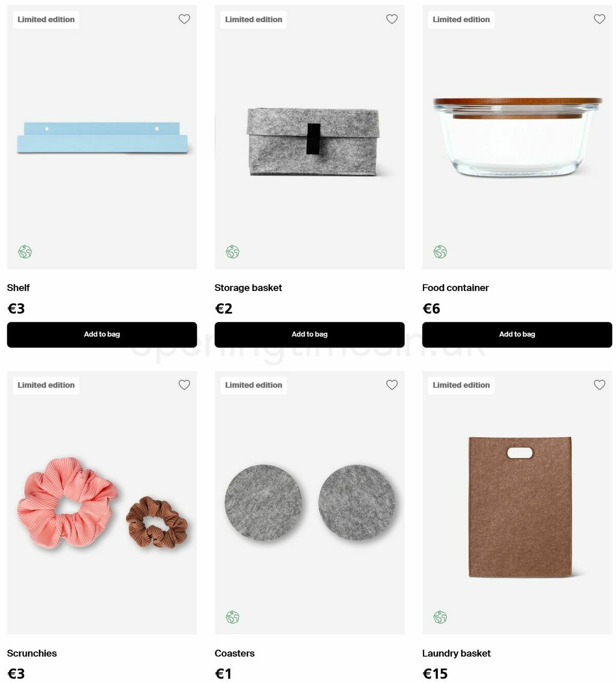This screenshot has height=683, width=616.
Task: Open the Laundry basket product title
Action: tap(456, 653)
